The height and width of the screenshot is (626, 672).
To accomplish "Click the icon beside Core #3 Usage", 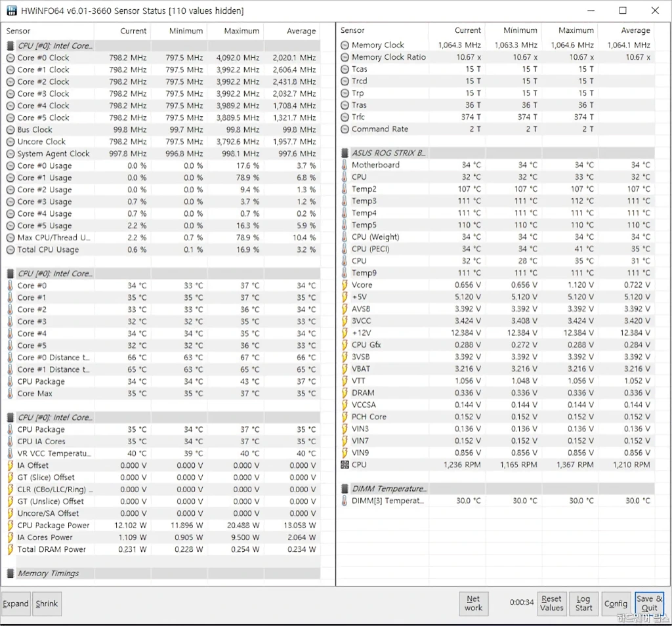I will [x=10, y=202].
